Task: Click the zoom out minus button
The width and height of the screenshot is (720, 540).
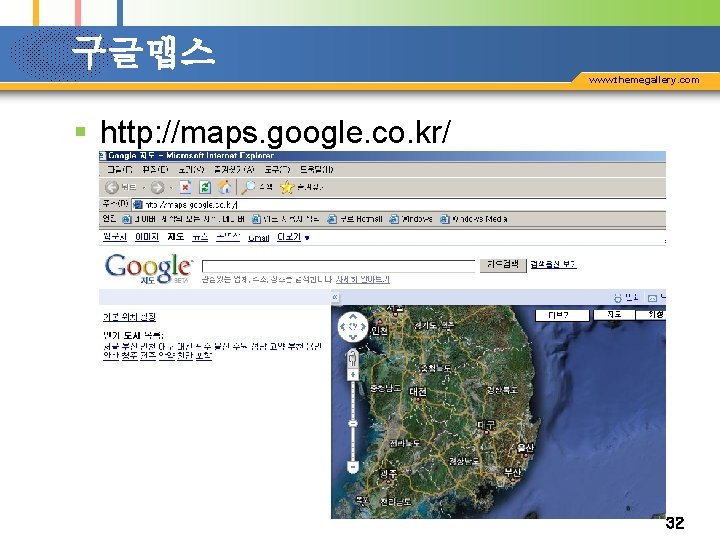Action: point(353,468)
